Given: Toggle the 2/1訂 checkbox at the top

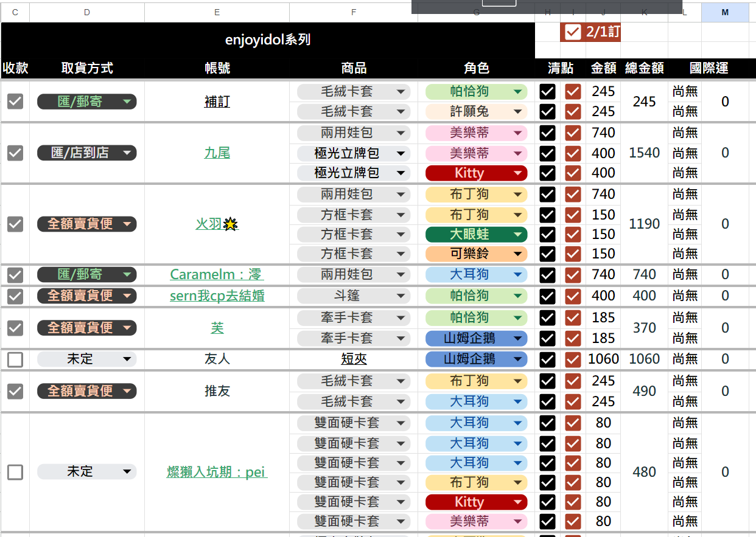Looking at the screenshot, I should [x=573, y=32].
